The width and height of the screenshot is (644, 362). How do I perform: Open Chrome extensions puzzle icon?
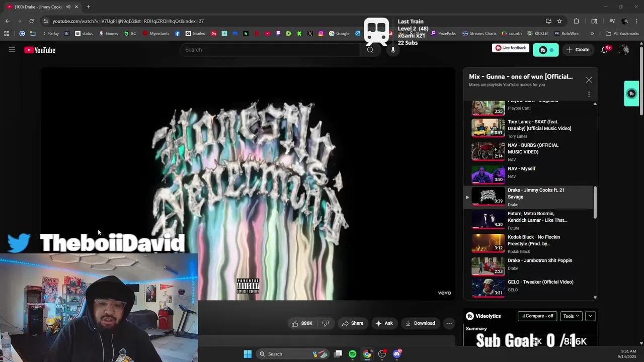coord(577,21)
